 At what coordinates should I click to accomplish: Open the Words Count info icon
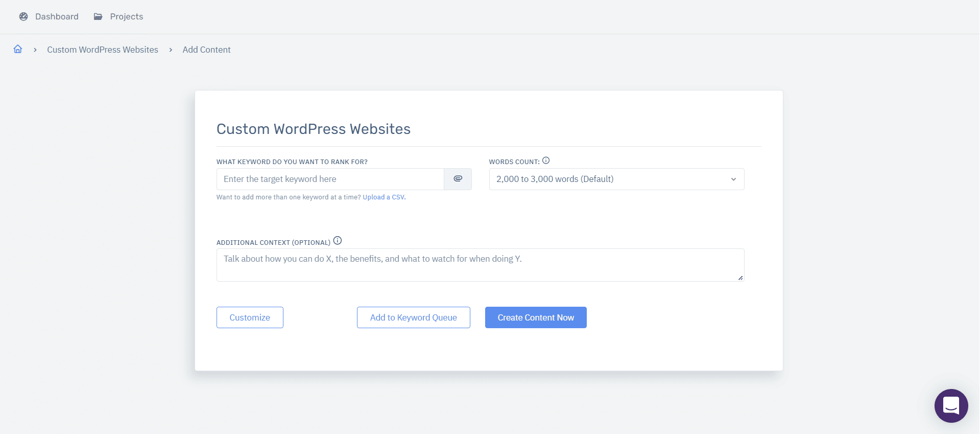tap(546, 161)
